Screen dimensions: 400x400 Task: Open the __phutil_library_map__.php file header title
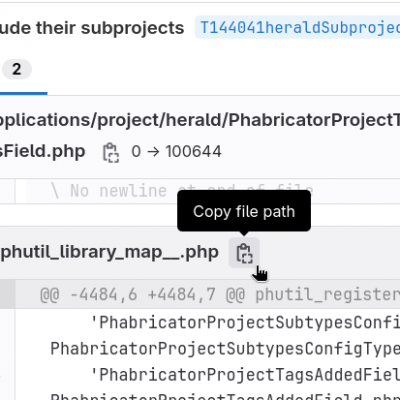click(x=109, y=252)
